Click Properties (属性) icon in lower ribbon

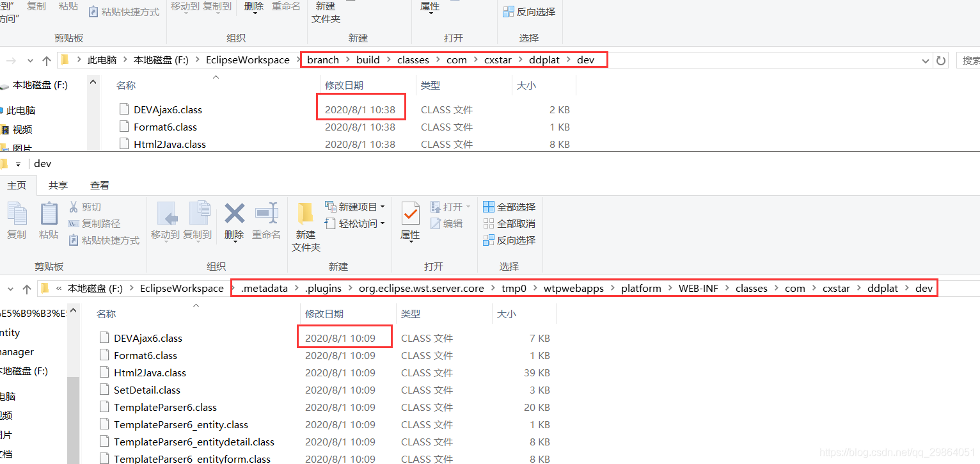click(x=410, y=213)
